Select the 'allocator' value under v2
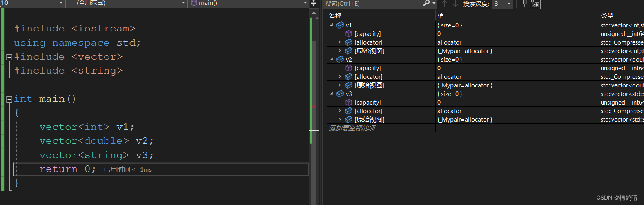 pyautogui.click(x=449, y=76)
